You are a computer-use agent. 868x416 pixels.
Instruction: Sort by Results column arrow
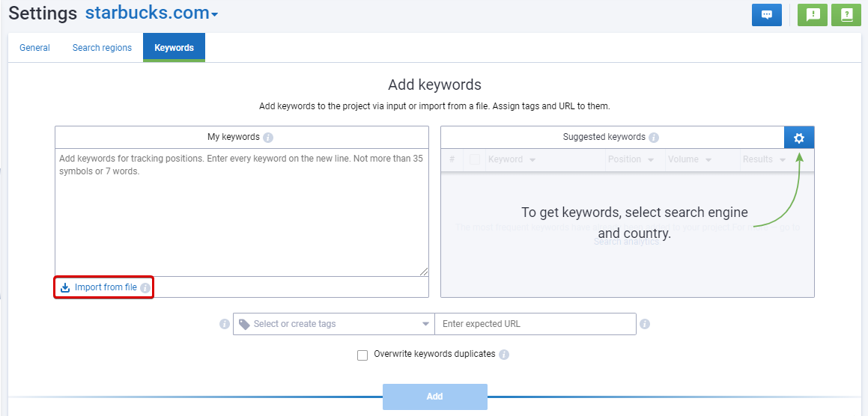[x=783, y=160]
